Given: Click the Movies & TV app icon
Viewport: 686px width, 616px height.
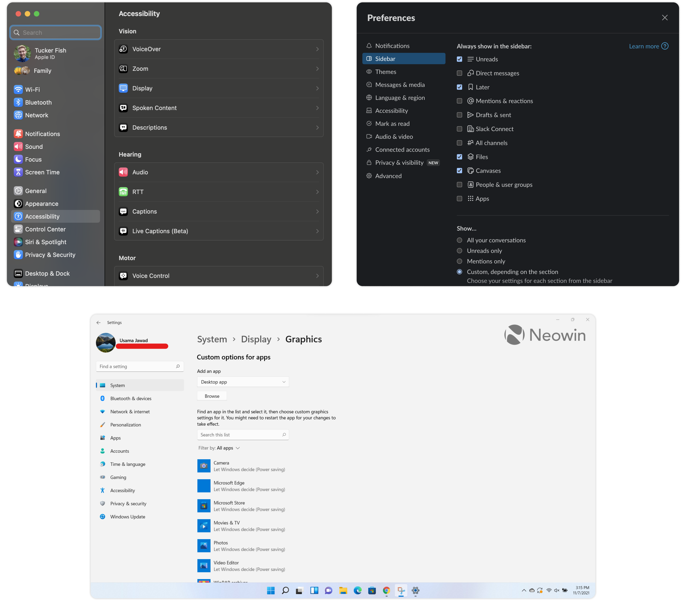Looking at the screenshot, I should point(204,526).
